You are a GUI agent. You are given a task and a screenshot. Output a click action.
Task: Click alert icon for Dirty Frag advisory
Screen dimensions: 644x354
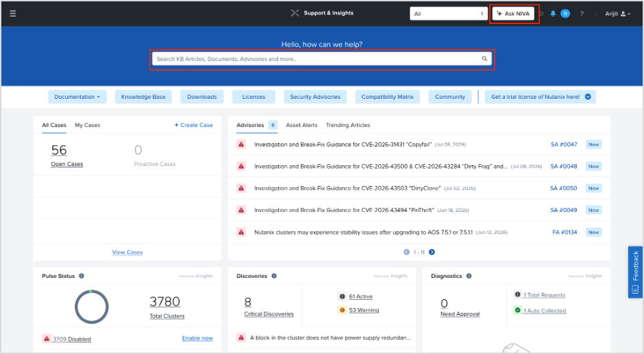[x=241, y=166]
